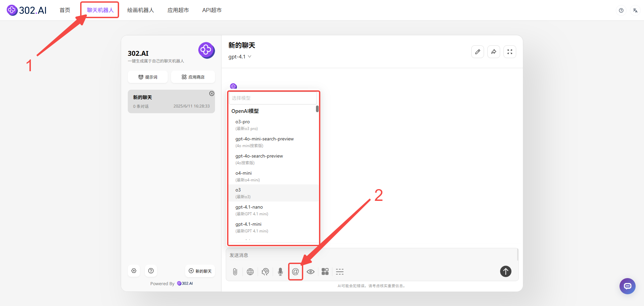
Task: Click the send message arrow button
Action: click(x=505, y=271)
